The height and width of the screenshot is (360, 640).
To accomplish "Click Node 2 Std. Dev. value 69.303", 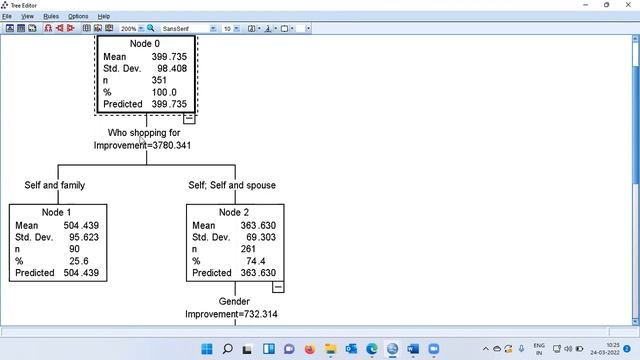I will (261, 237).
